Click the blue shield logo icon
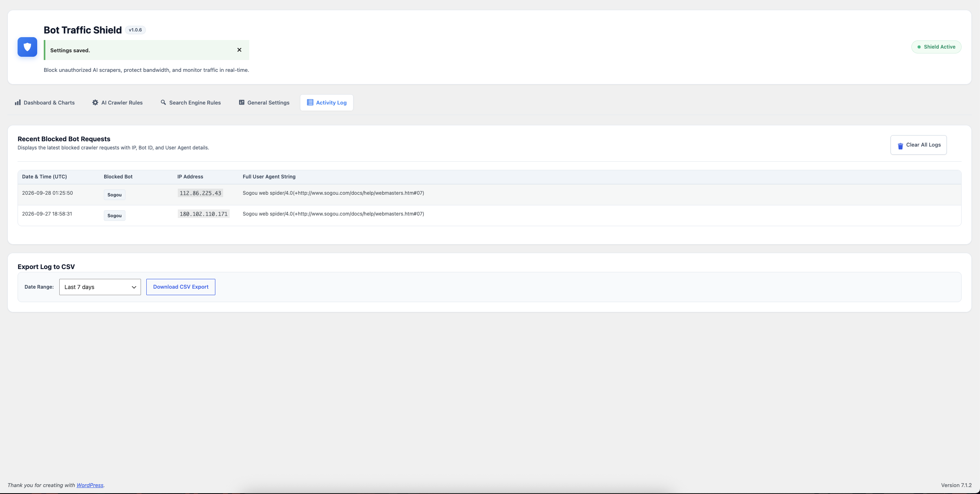Screen dimensions: 980x494 coord(27,47)
